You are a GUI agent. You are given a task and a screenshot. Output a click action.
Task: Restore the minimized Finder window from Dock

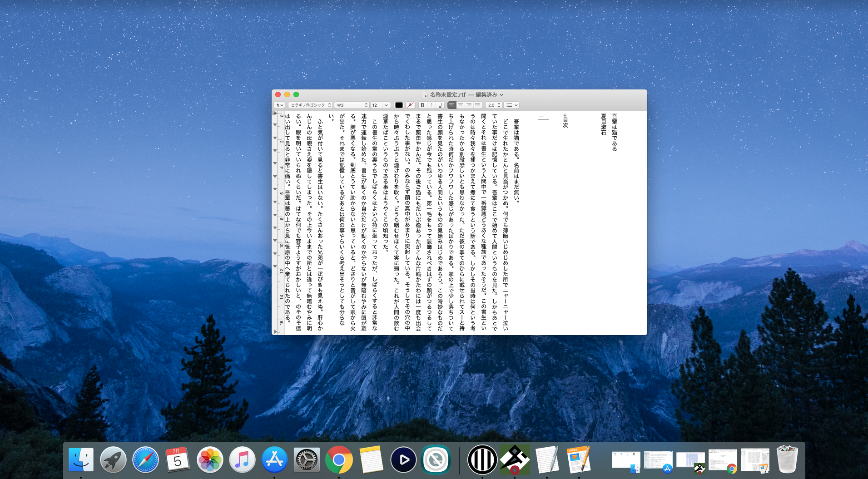pyautogui.click(x=626, y=461)
